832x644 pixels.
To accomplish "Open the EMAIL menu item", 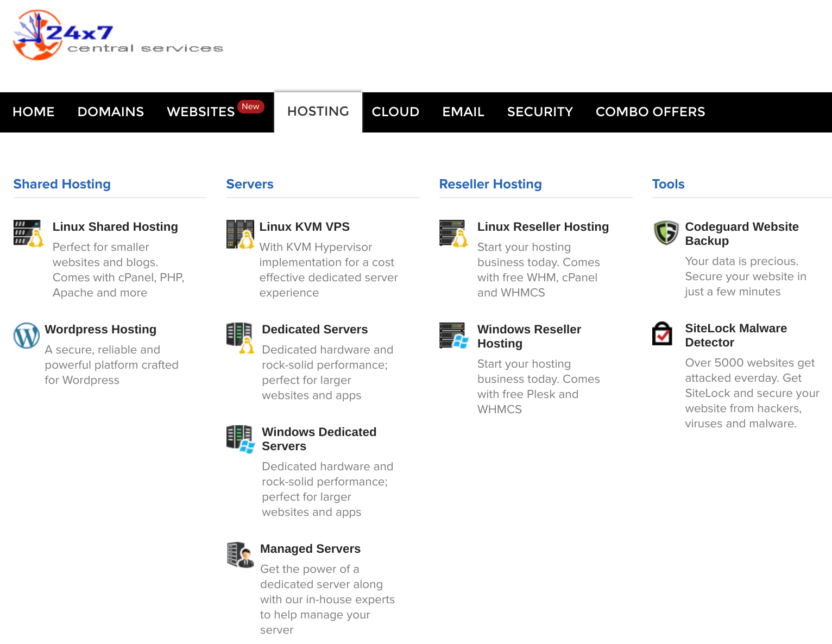I will 463,112.
